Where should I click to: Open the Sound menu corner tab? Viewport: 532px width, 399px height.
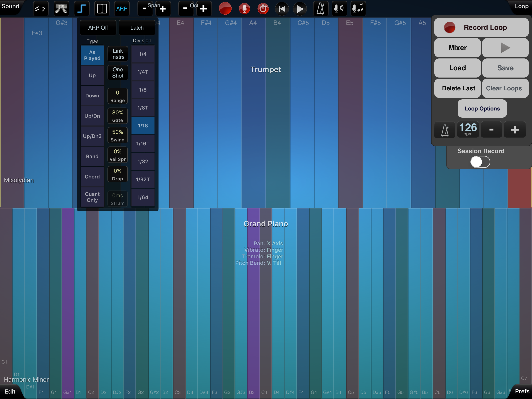10,6
